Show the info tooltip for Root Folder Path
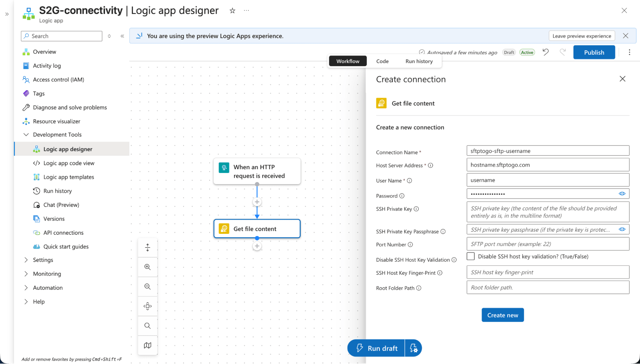 (x=419, y=288)
